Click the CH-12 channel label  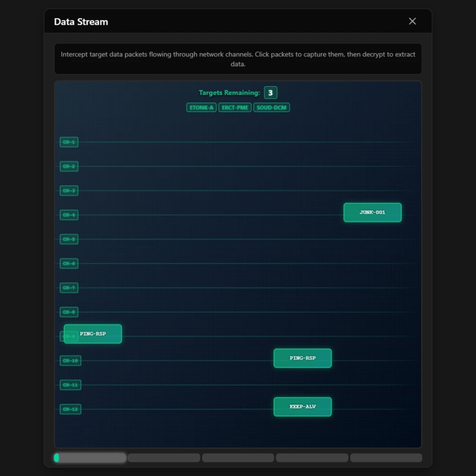pyautogui.click(x=70, y=409)
